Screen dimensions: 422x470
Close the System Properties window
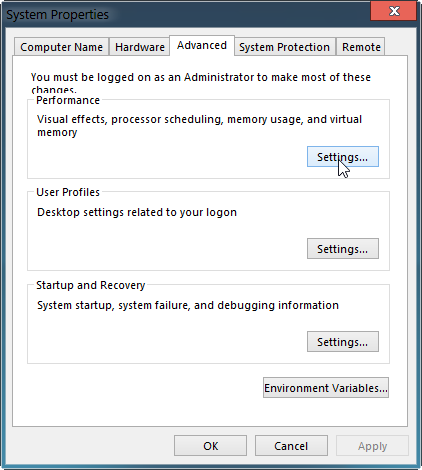point(394,11)
